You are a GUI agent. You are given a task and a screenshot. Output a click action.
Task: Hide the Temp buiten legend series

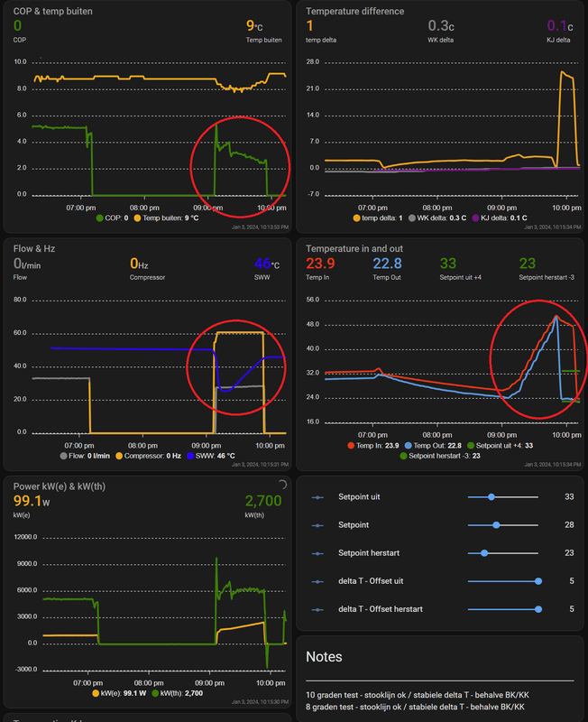(x=166, y=218)
